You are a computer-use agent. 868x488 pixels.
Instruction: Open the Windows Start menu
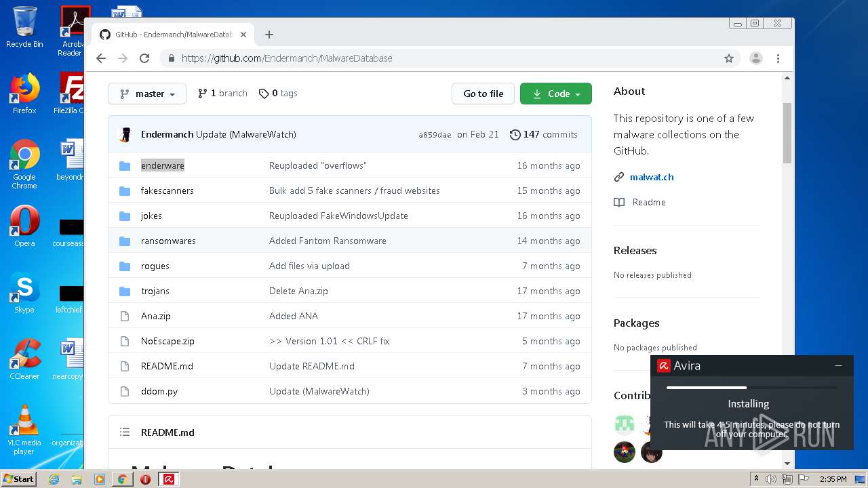pos(18,479)
